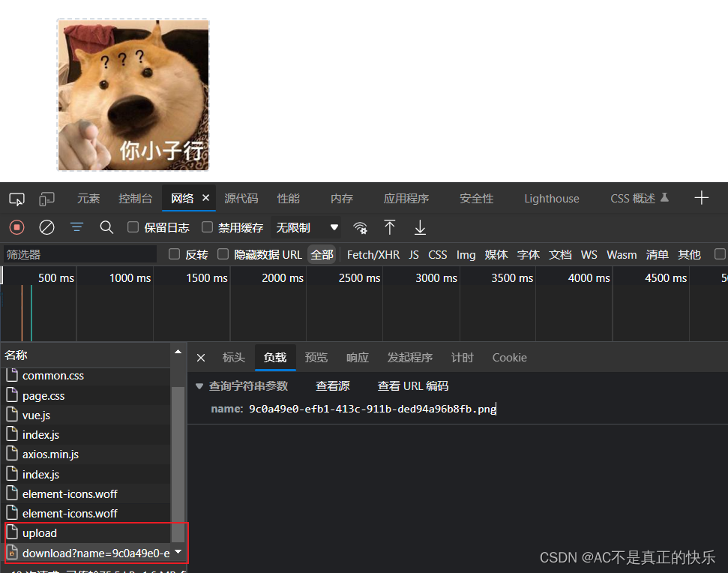
Task: Select the vue.js request
Action: [x=87, y=415]
